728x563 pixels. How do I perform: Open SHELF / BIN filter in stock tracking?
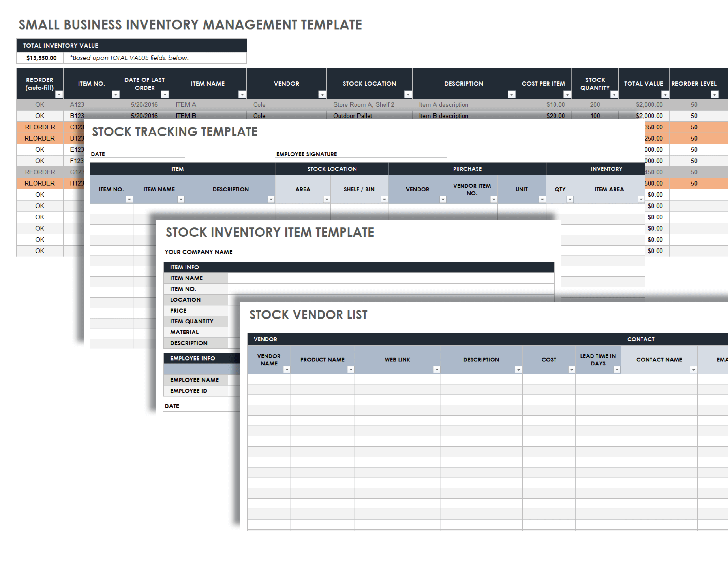[x=384, y=199]
